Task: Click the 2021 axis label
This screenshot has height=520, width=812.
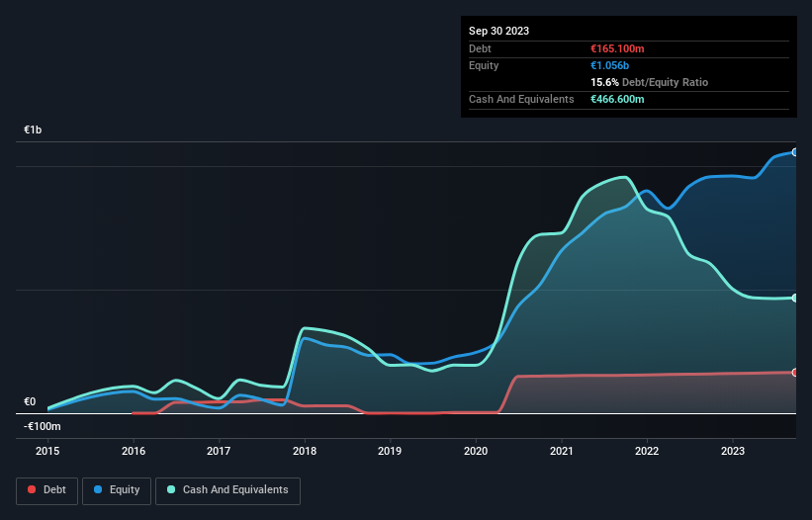Action: click(562, 451)
